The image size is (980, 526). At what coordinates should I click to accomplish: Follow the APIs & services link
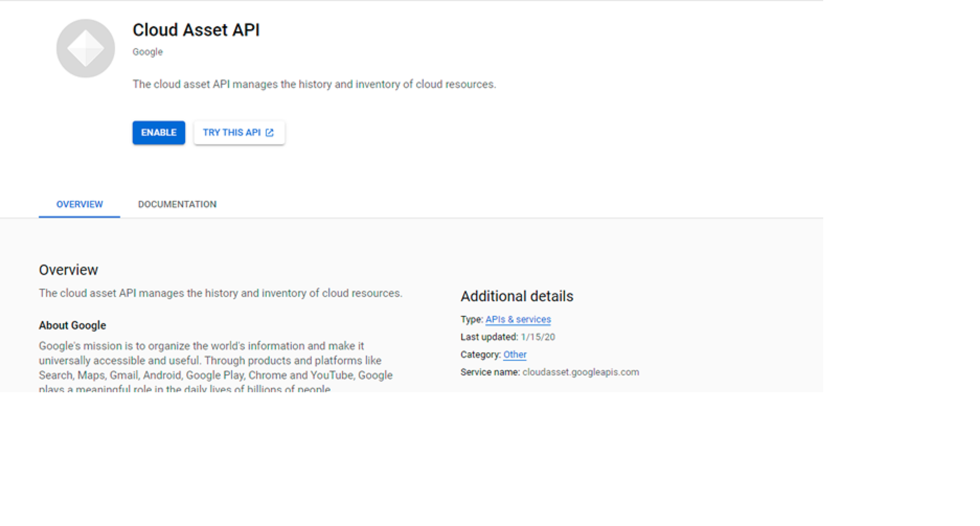[518, 320]
